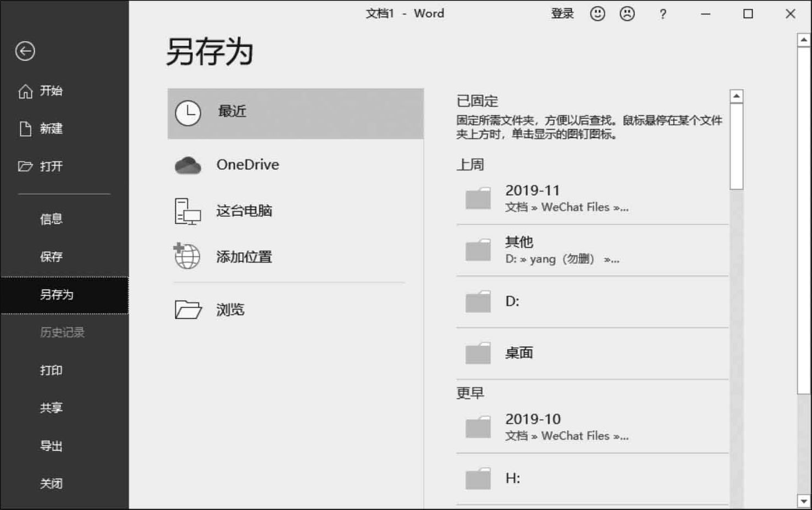
Task: Select the 2019-11 folder name
Action: point(533,191)
